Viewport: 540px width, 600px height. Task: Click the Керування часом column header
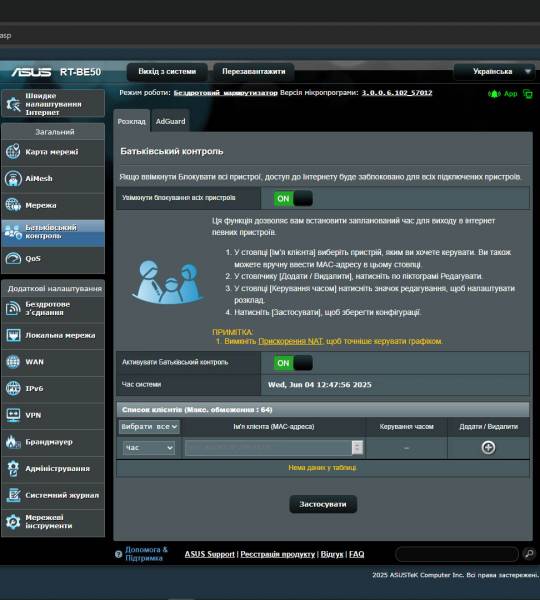(x=406, y=427)
